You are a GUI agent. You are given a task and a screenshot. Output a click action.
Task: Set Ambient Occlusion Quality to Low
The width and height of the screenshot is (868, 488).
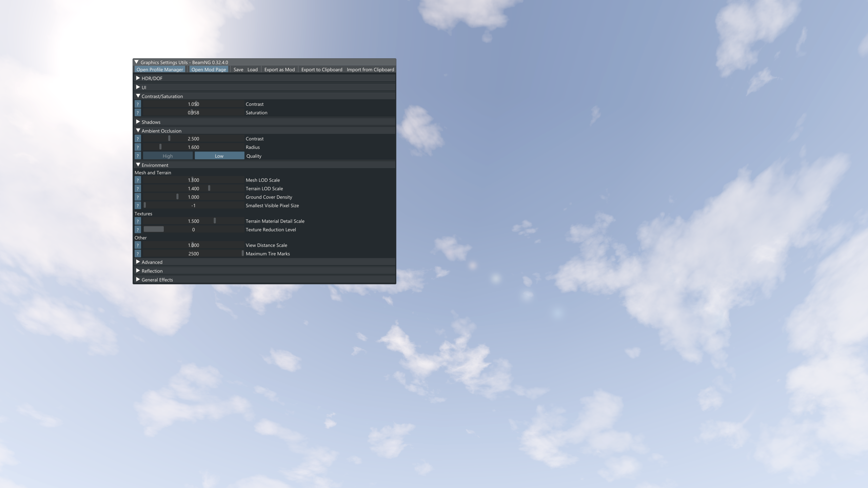pyautogui.click(x=219, y=156)
